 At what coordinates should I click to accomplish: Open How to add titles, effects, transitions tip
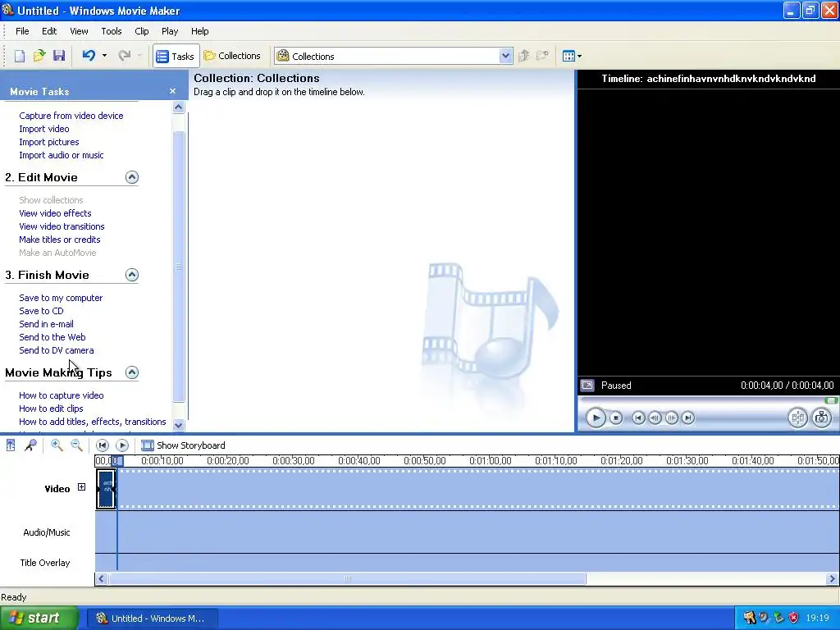pyautogui.click(x=92, y=422)
